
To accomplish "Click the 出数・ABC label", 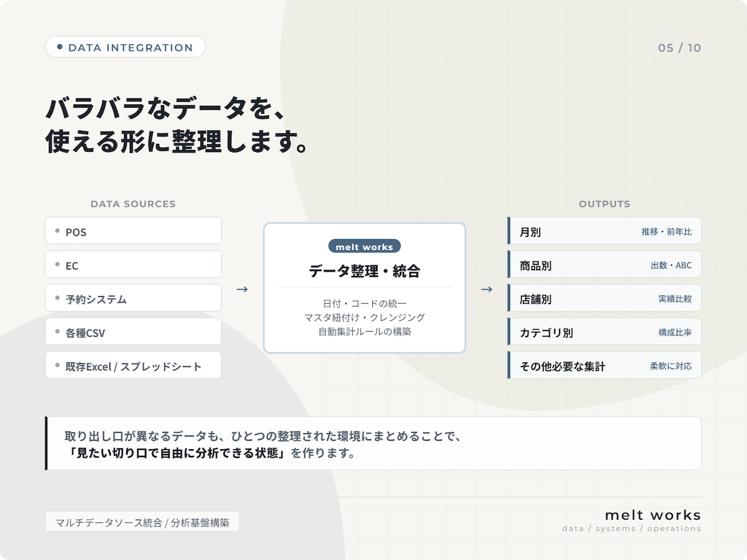I will (x=671, y=266).
